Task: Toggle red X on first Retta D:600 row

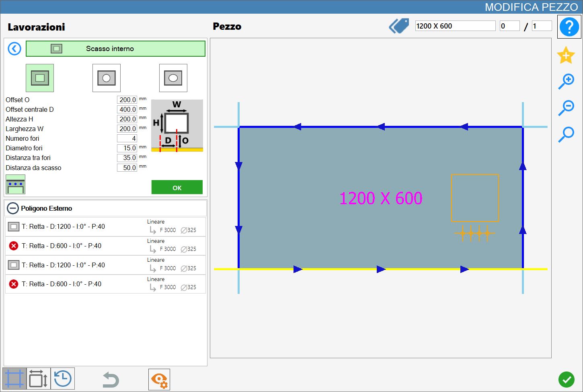Action: [14, 246]
